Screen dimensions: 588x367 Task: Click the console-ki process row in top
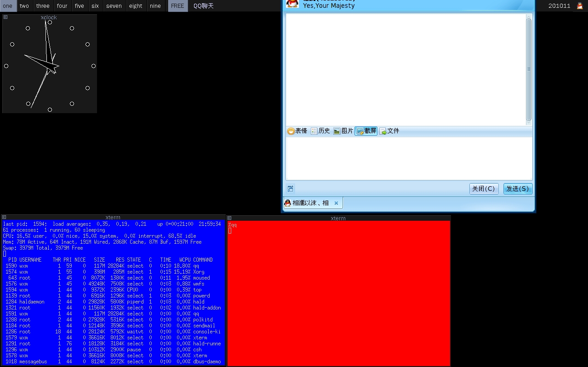coord(113,332)
